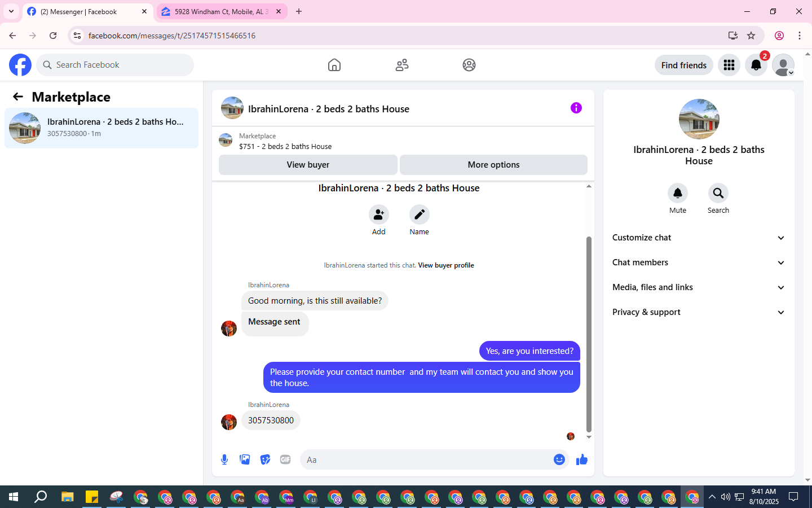Expand Media, files and links section
812x508 pixels.
(699, 287)
